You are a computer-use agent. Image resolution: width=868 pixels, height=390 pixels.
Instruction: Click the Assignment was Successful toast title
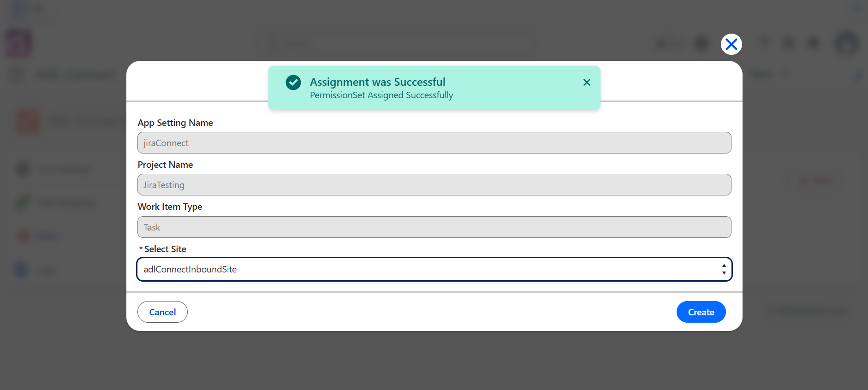coord(378,82)
